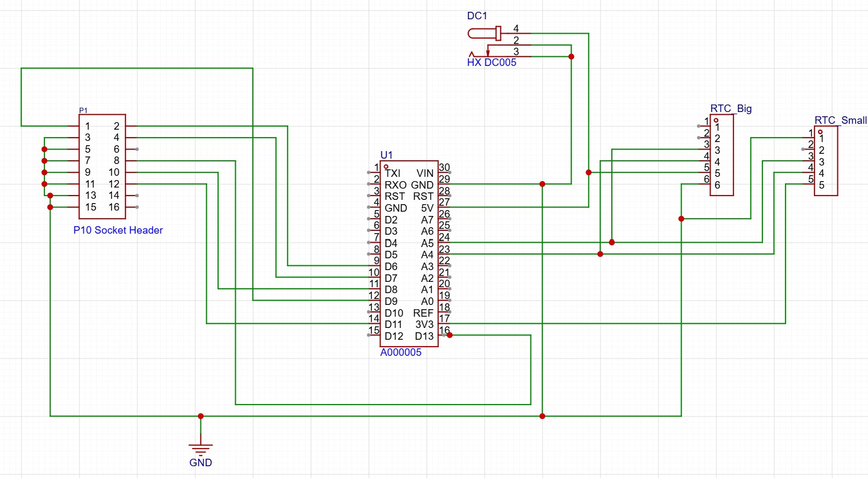Image resolution: width=868 pixels, height=478 pixels.
Task: Select U1 pin number 23
Action: tap(444, 249)
